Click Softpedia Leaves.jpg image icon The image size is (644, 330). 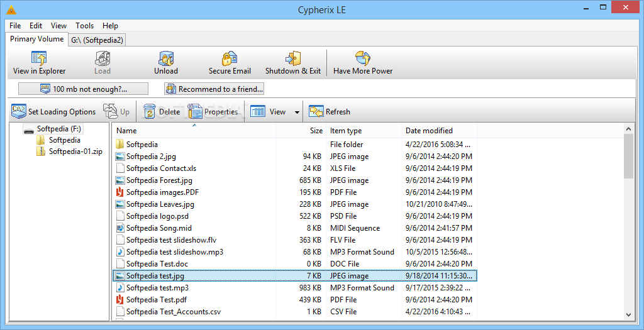[120, 204]
